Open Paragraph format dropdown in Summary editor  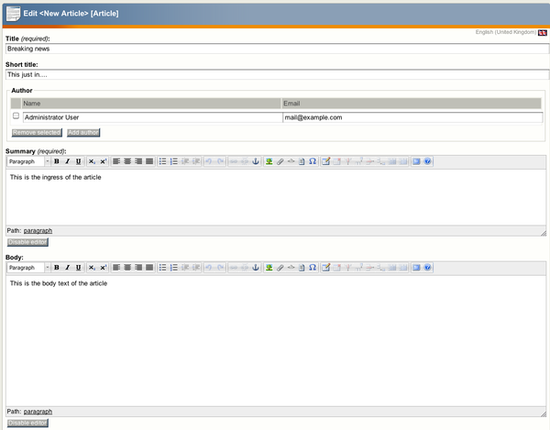pos(29,161)
